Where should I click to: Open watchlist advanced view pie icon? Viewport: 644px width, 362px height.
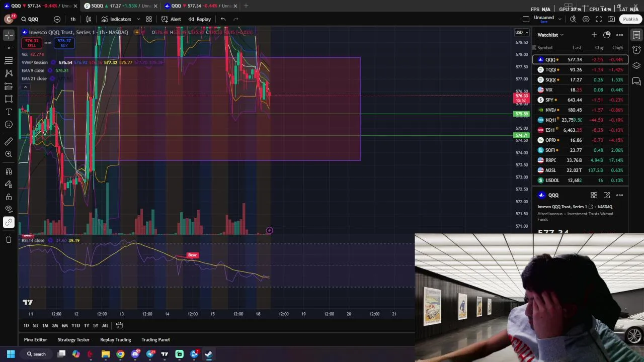point(607,35)
